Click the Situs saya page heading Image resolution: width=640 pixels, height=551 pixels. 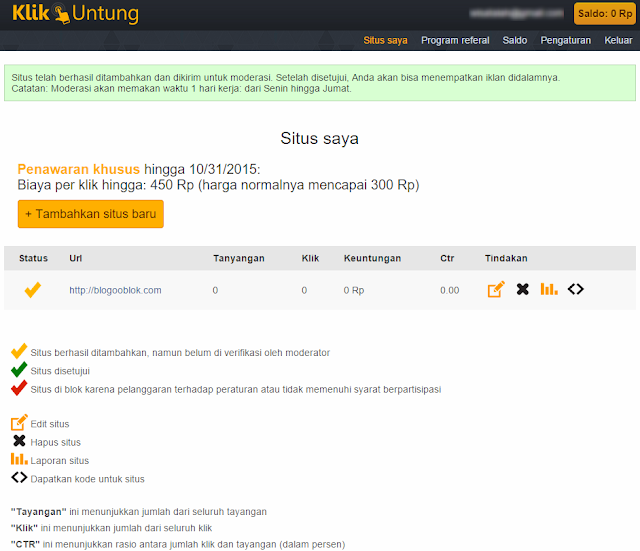320,138
